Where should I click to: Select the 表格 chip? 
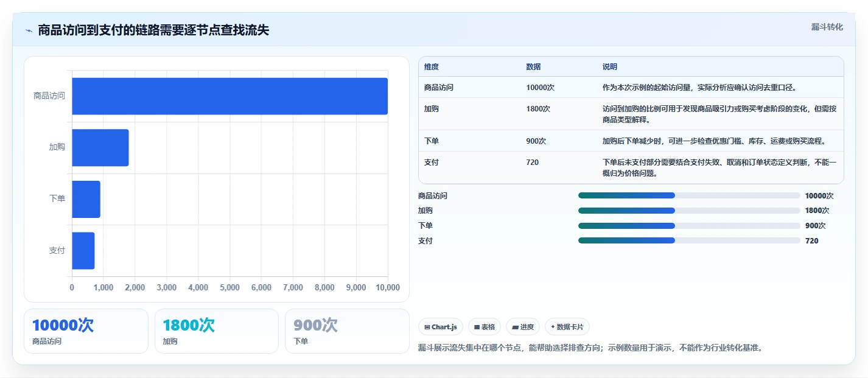[485, 327]
